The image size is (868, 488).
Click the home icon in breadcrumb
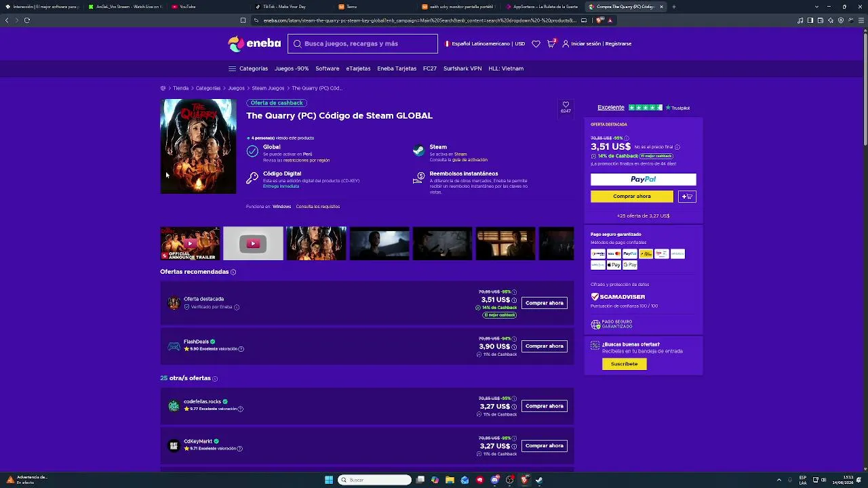click(163, 88)
